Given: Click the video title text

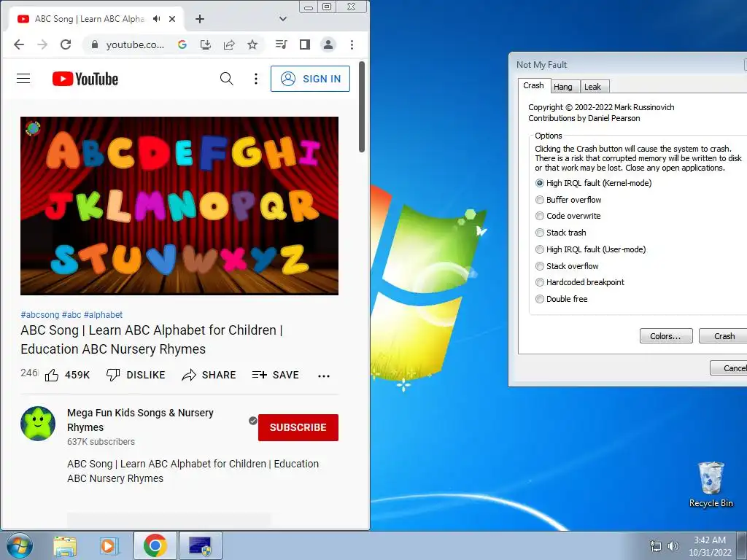Looking at the screenshot, I should point(152,340).
